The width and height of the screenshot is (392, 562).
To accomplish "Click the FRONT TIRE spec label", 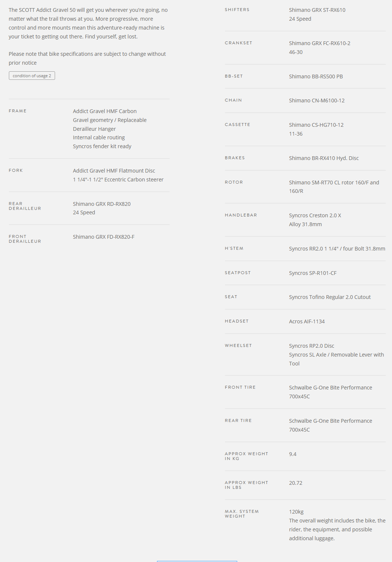I will (x=240, y=387).
